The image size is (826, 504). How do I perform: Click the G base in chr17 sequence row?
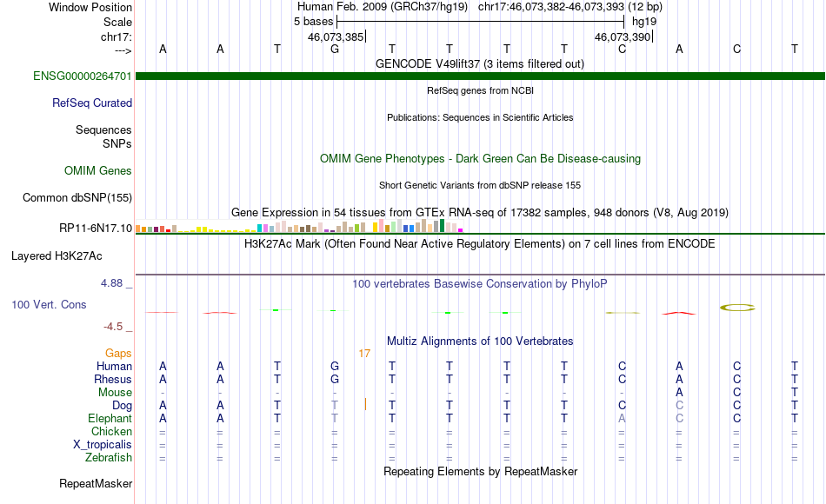click(335, 50)
